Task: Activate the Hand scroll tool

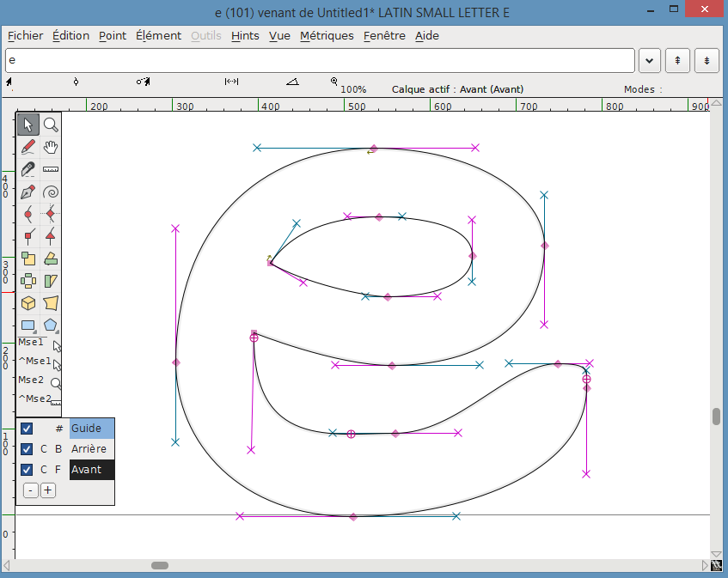Action: click(51, 147)
